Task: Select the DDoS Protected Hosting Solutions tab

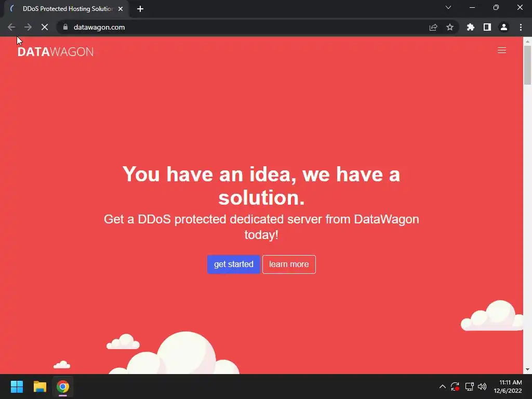Action: click(x=68, y=9)
